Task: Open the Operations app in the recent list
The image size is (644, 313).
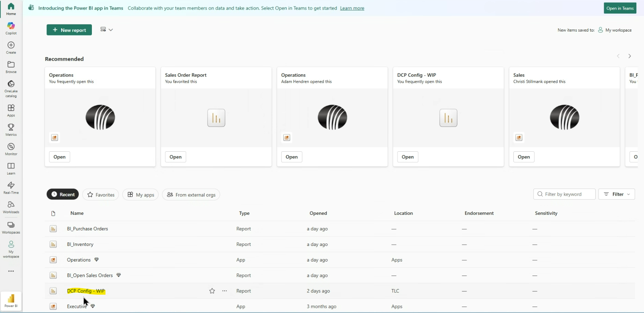Action: [79, 260]
